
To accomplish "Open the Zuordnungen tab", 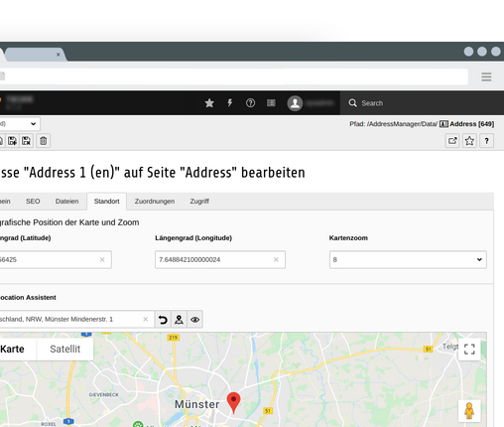I will (x=155, y=202).
